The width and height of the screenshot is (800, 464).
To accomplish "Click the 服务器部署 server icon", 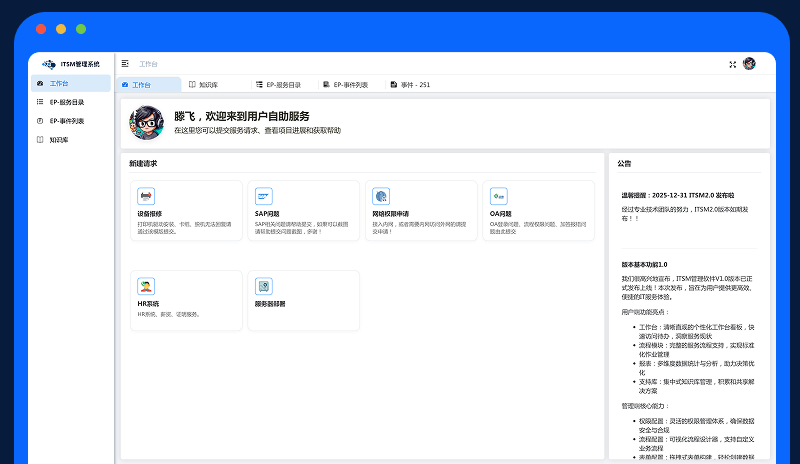I will (264, 286).
